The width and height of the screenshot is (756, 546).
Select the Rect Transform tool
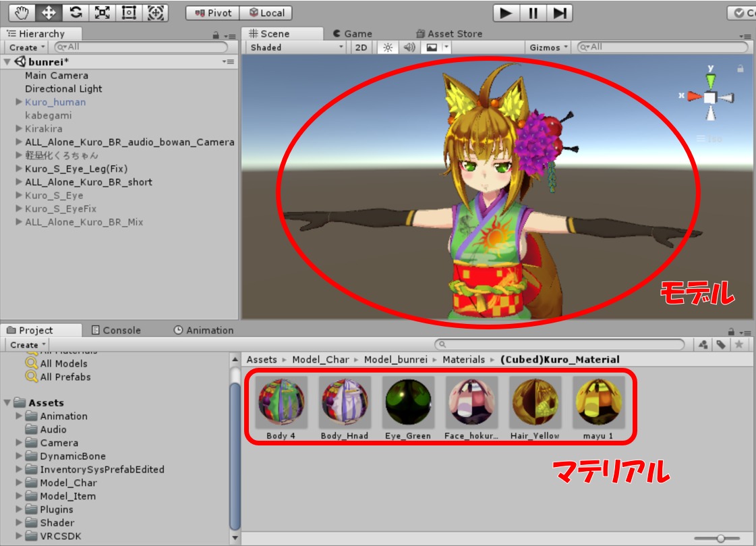pyautogui.click(x=129, y=12)
